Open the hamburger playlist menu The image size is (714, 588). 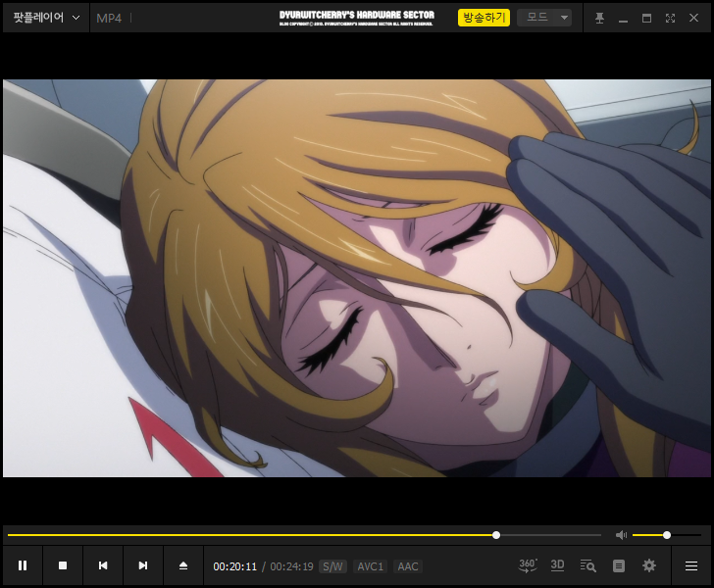pyautogui.click(x=691, y=565)
